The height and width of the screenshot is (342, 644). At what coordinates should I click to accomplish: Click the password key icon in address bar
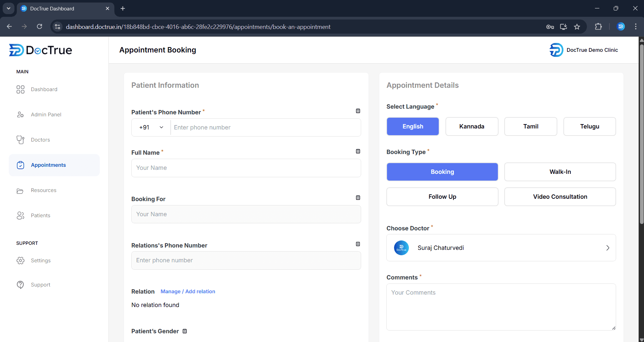pyautogui.click(x=550, y=27)
